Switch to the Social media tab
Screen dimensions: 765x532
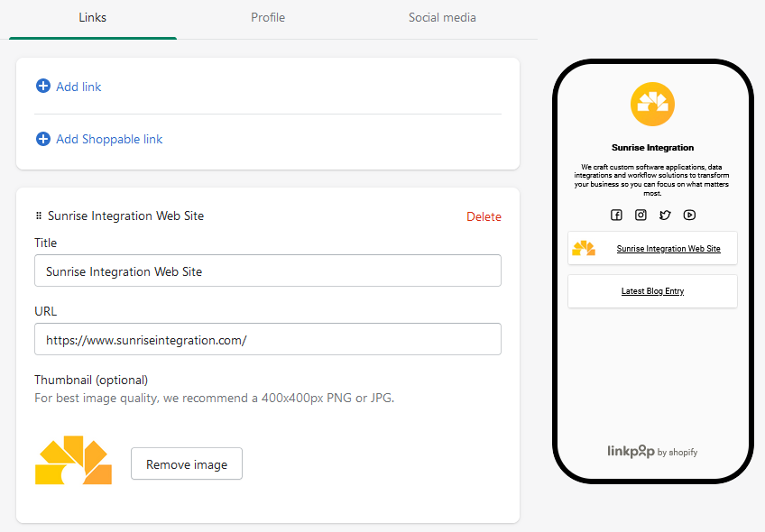(442, 17)
